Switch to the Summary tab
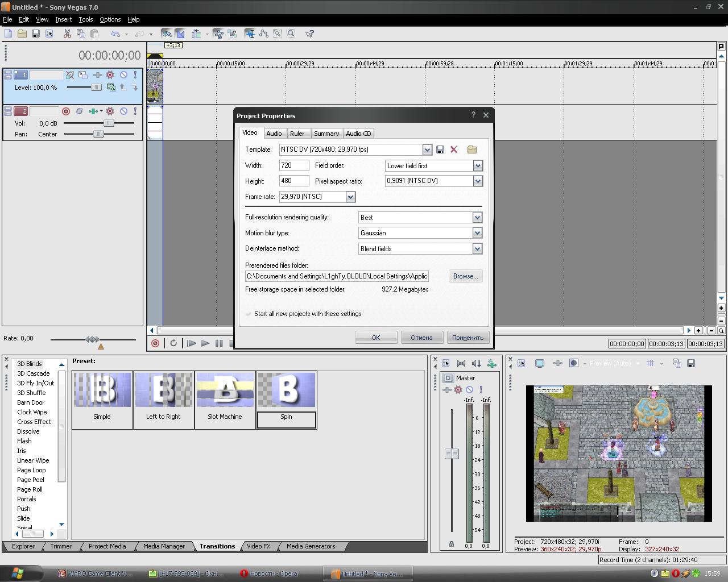The width and height of the screenshot is (728, 582). click(x=326, y=134)
